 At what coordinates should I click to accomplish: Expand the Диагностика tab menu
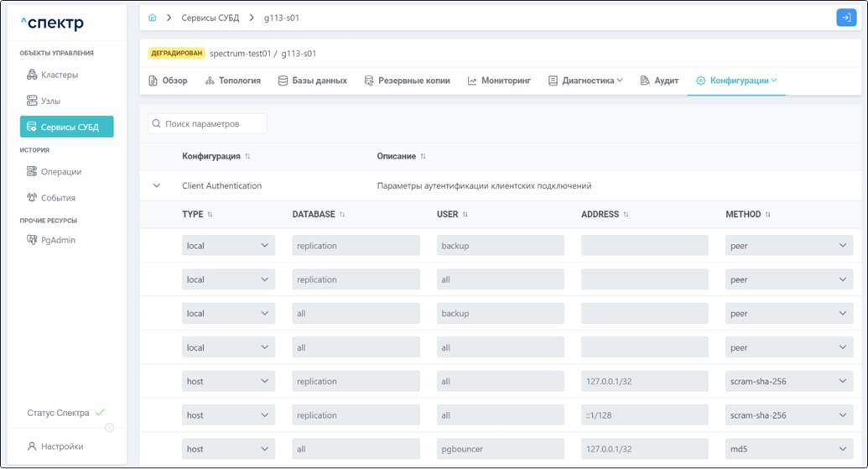click(x=585, y=81)
